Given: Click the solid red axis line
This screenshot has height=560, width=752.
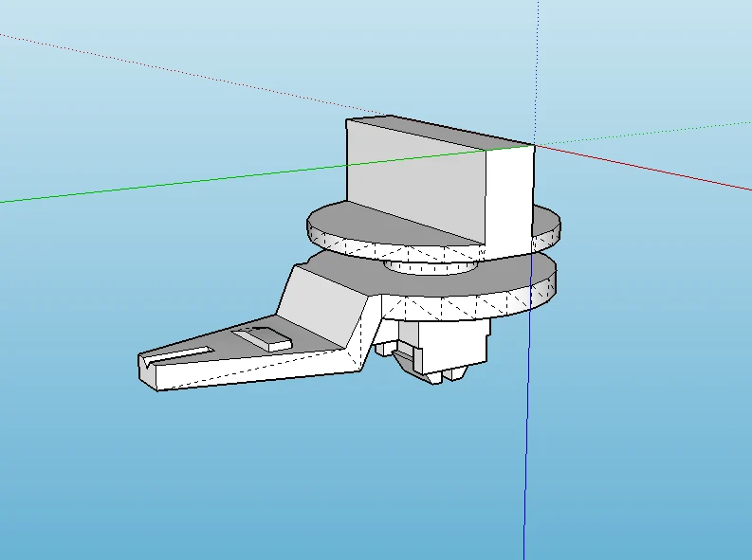Looking at the screenshot, I should pyautogui.click(x=643, y=167).
